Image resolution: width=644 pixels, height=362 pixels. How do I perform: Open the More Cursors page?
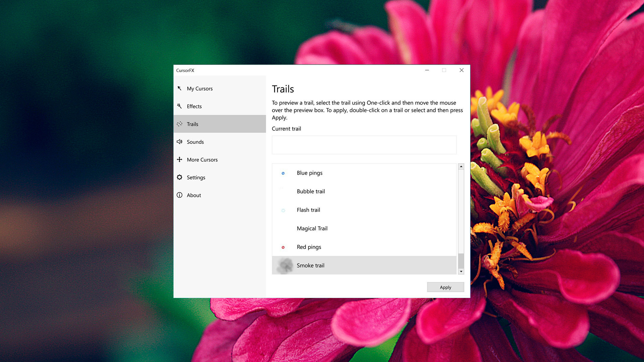(202, 160)
